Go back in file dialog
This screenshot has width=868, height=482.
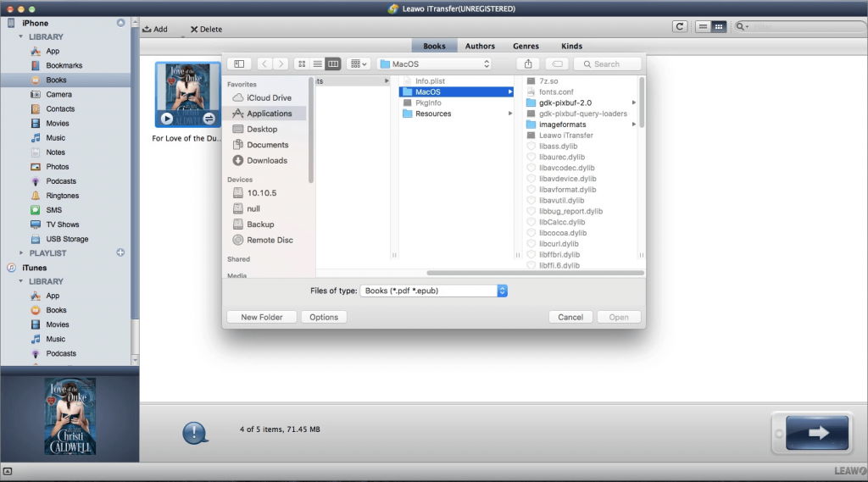[264, 64]
